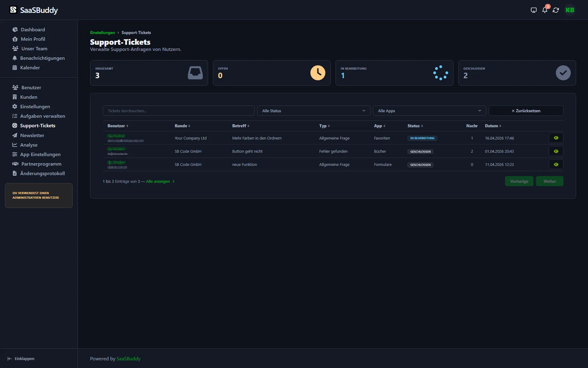This screenshot has height=368, width=588.
Task: Open the screen cast icon in header
Action: [x=533, y=10]
